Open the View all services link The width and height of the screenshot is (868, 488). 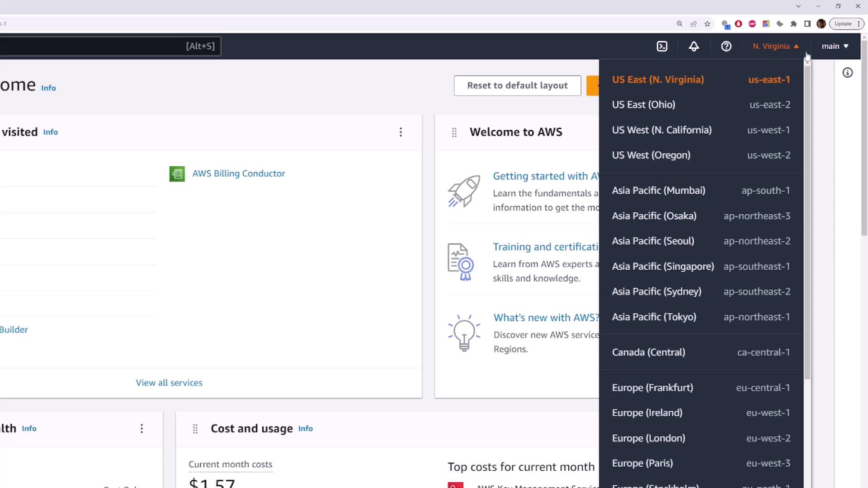pos(169,383)
